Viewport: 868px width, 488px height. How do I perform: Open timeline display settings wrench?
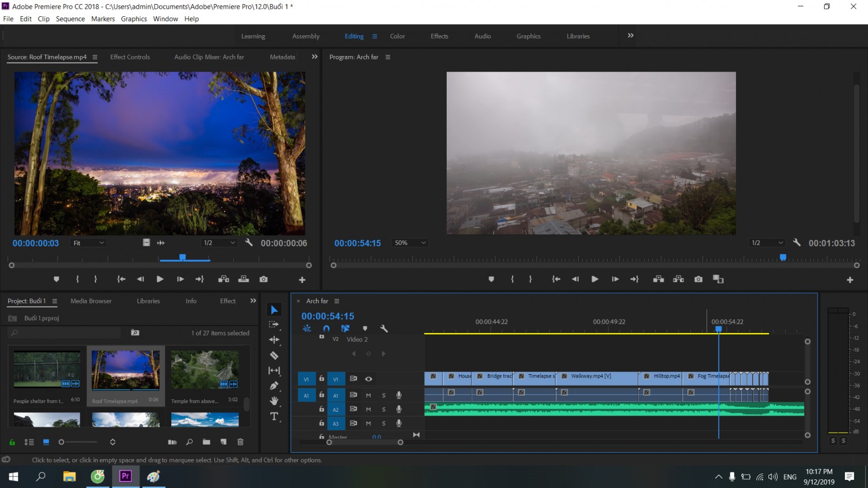pyautogui.click(x=384, y=328)
